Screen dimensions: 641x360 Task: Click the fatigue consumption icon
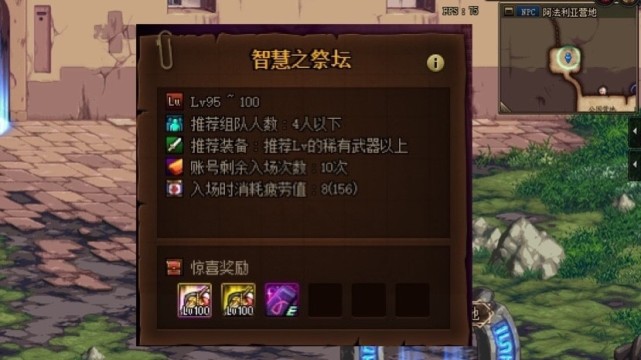point(174,189)
